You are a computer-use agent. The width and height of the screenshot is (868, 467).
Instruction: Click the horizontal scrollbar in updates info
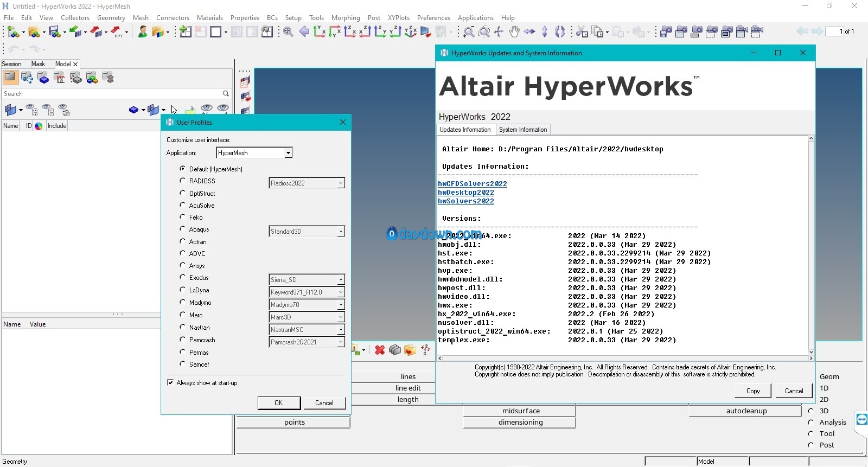(x=624, y=359)
